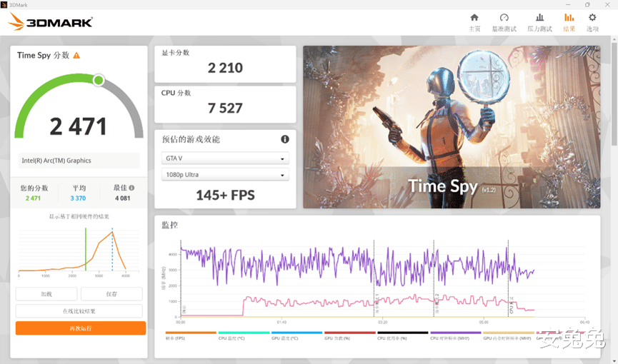
Task: Expand the 1080p Ultra resolution dropdown
Action: coord(225,175)
